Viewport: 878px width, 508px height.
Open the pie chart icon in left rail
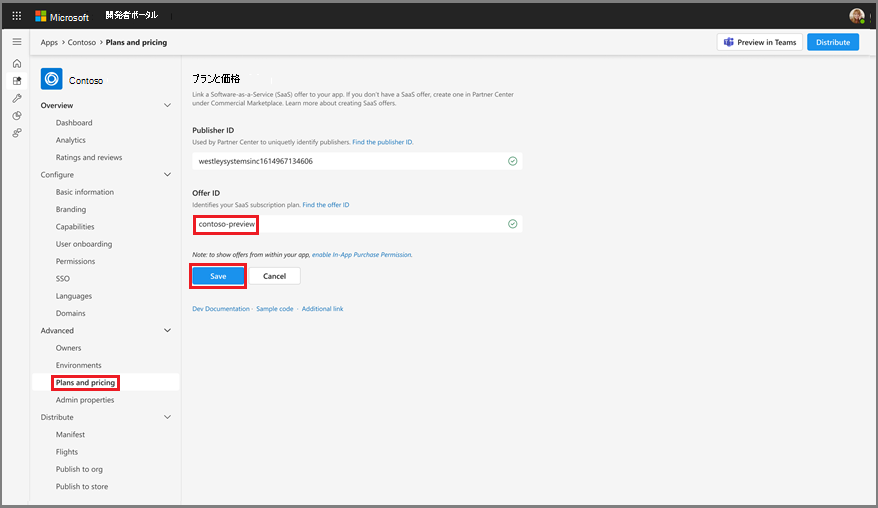pos(17,115)
